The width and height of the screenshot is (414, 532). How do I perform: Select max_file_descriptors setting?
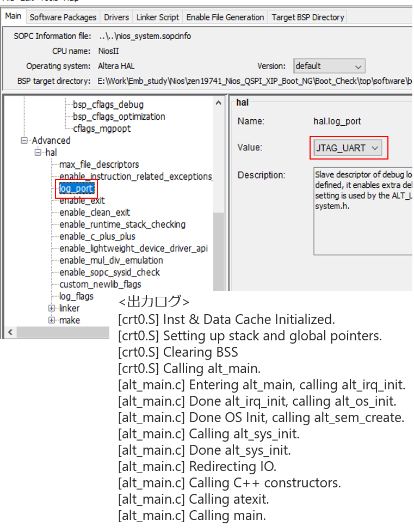pos(99,164)
